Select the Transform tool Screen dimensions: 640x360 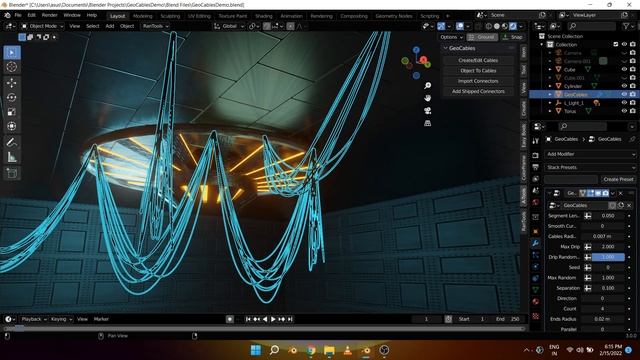[12, 126]
